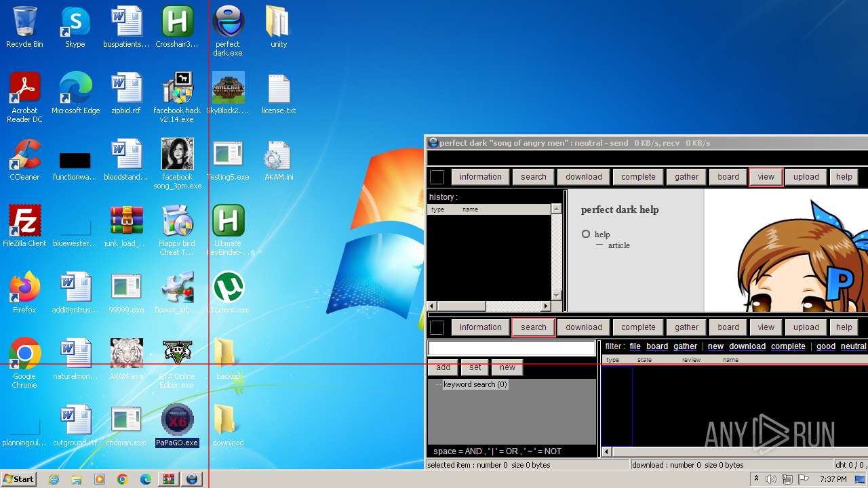Select the help circle in help tree

[586, 234]
